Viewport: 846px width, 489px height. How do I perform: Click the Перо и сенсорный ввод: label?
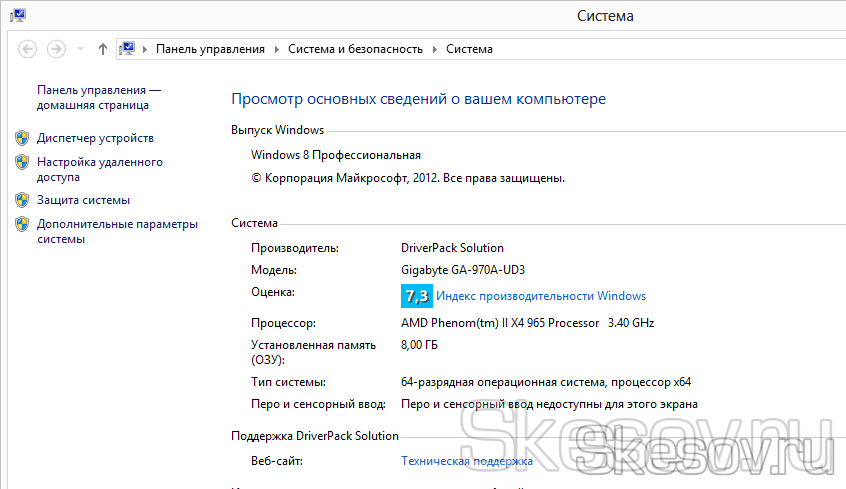tap(318, 404)
